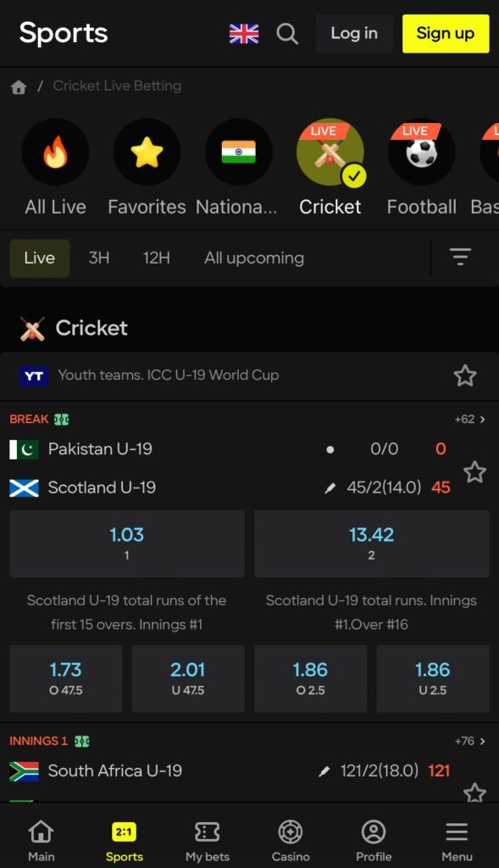The image size is (499, 868).
Task: Open the search magnifier
Action: point(287,34)
